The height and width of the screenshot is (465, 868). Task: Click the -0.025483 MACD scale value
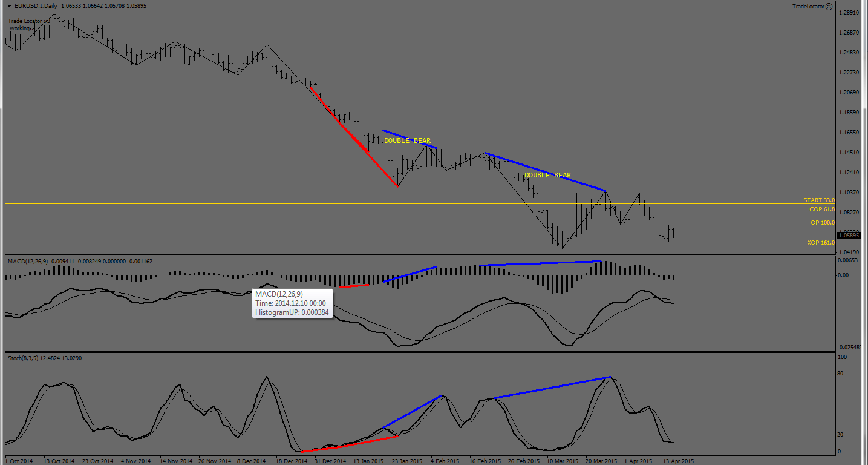[x=850, y=348]
